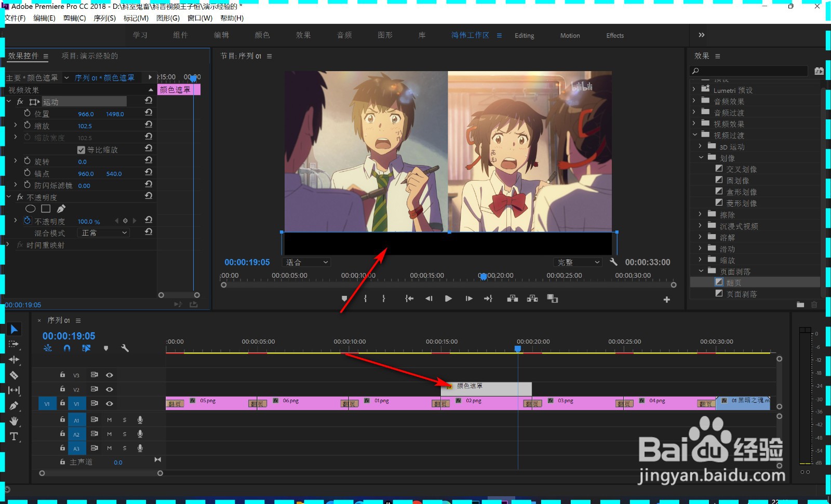Click the position X value 966.0
Image resolution: width=831 pixels, height=504 pixels.
[86, 114]
